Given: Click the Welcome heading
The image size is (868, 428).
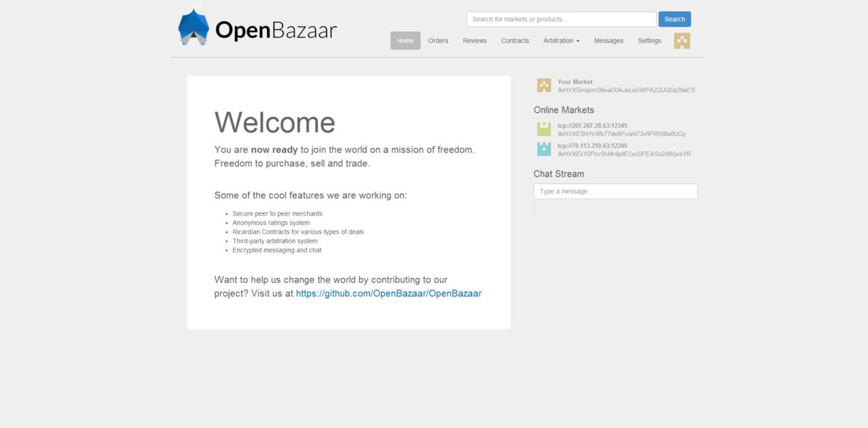Looking at the screenshot, I should (x=275, y=122).
